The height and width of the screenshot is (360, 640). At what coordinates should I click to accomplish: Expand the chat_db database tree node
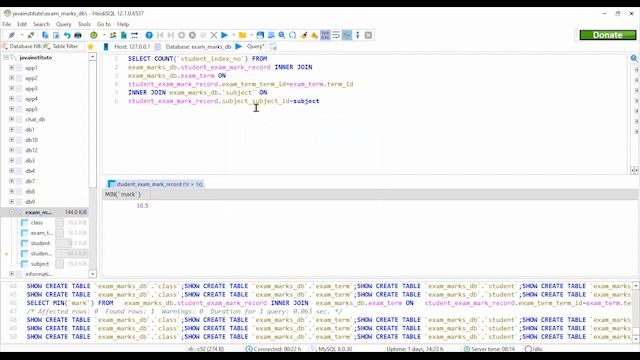[x=12, y=119]
